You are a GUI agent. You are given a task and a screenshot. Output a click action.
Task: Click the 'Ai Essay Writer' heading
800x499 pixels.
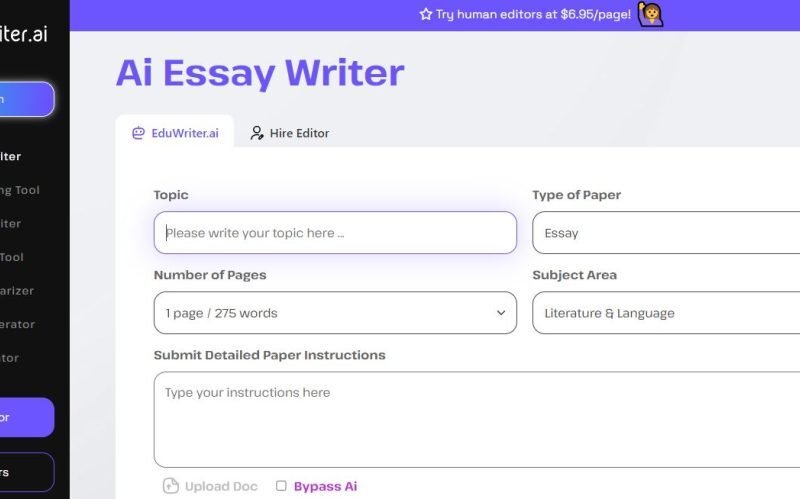pos(260,72)
